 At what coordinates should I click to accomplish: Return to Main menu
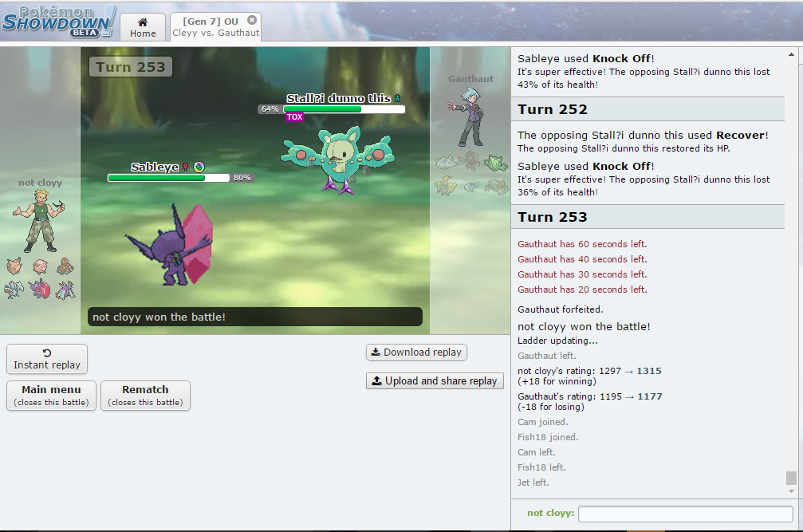pyautogui.click(x=51, y=396)
